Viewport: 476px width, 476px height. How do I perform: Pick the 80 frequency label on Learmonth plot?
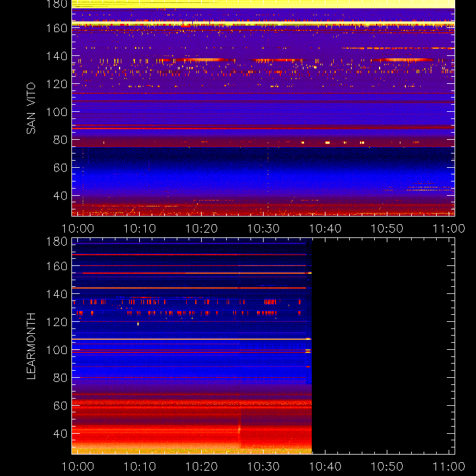click(60, 378)
